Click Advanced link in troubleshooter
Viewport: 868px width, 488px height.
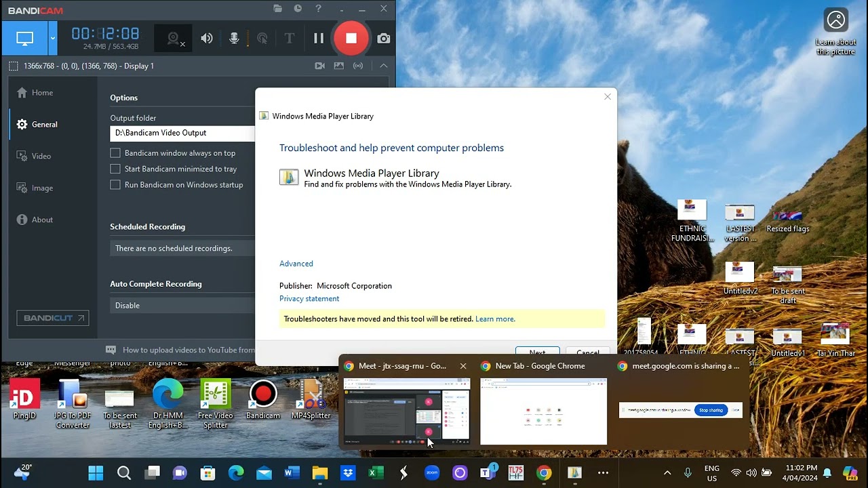(x=296, y=264)
